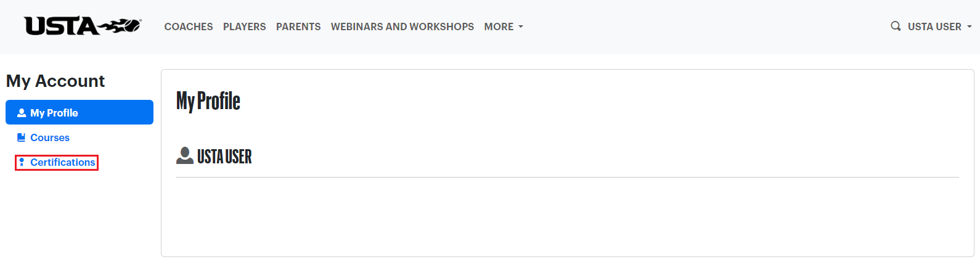Click the caret next to USTA USER
980x262 pixels.
point(970,27)
